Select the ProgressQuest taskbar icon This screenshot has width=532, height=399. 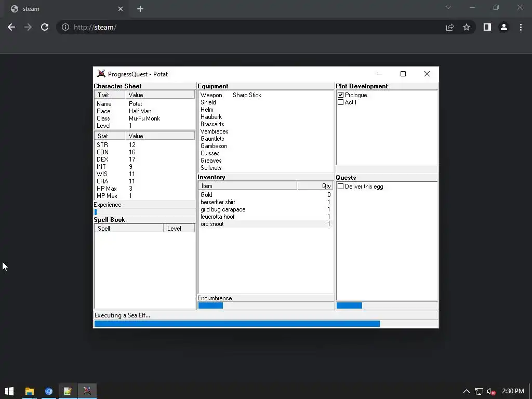click(x=87, y=391)
